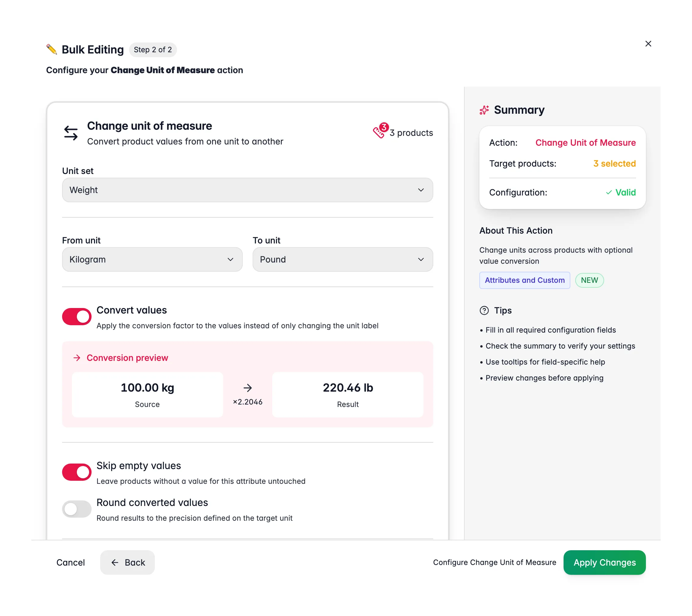
Task: Click the products tag icon with badge
Action: pyautogui.click(x=380, y=131)
